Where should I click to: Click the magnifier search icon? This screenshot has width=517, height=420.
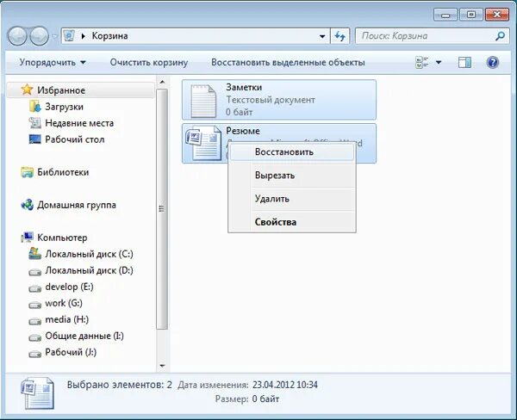[x=500, y=36]
